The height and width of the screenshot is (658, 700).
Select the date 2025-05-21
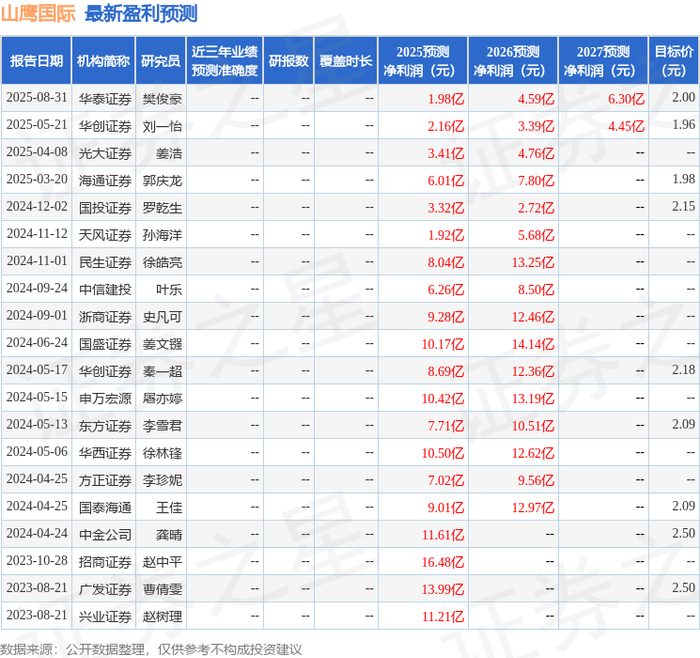37,125
